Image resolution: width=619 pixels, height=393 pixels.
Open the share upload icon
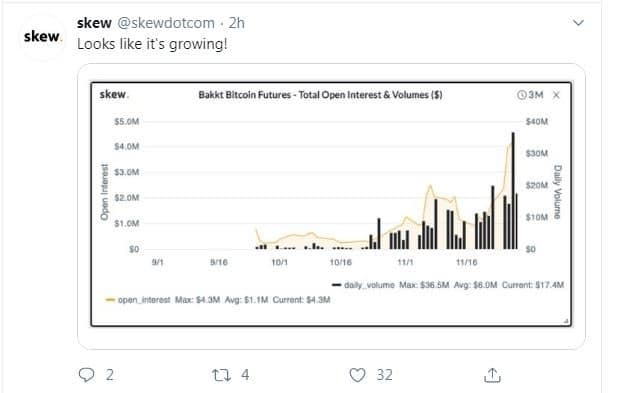coord(492,375)
